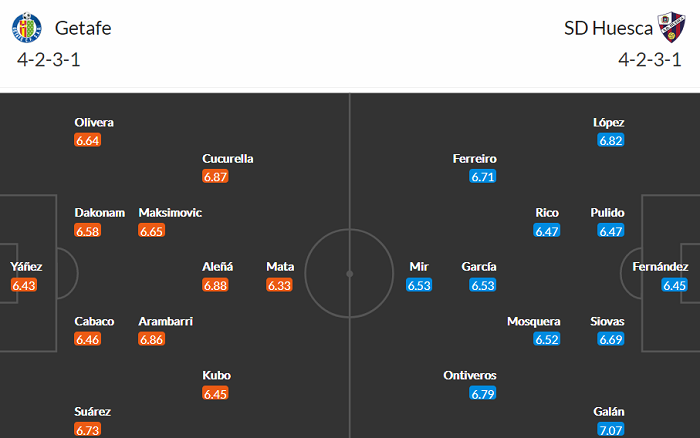Open player Kubo on the pitch
Screen dimensions: 700x438
(x=216, y=376)
